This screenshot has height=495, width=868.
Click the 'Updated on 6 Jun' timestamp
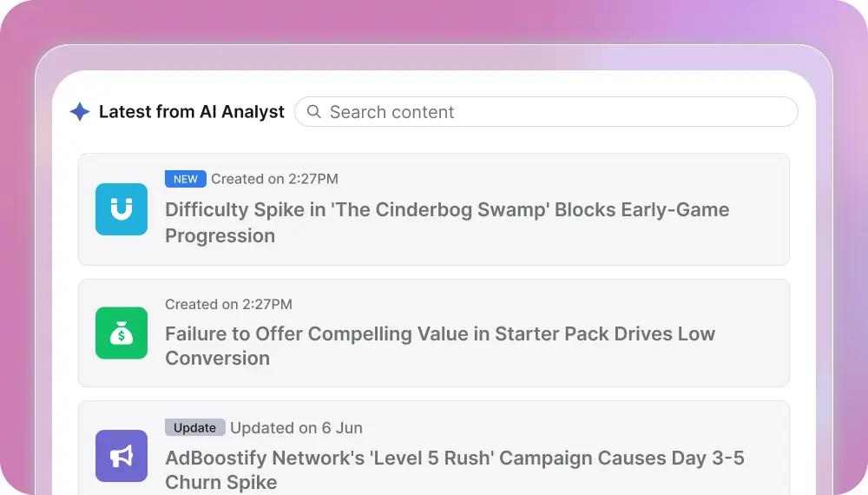coord(296,427)
